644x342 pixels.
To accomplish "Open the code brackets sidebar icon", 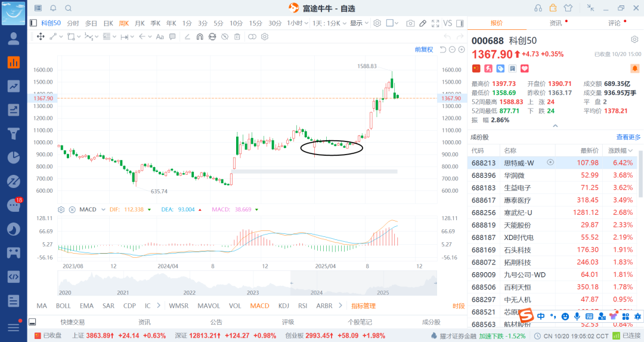I will (14, 276).
